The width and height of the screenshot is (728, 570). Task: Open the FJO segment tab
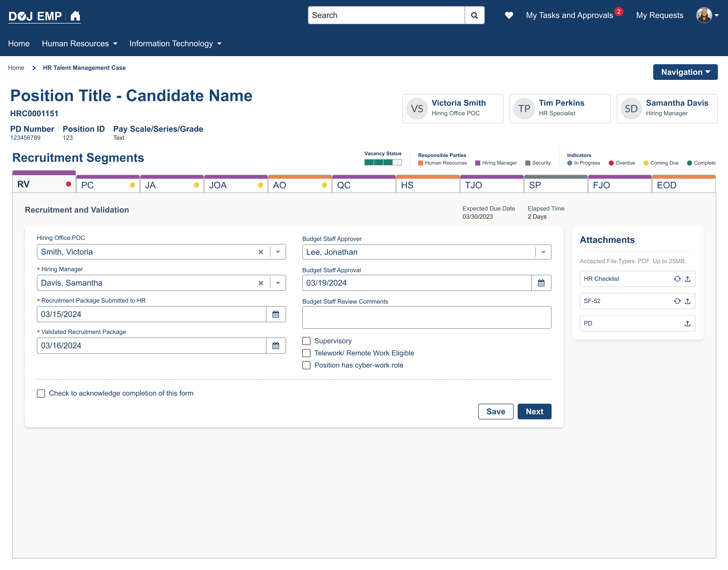(620, 184)
